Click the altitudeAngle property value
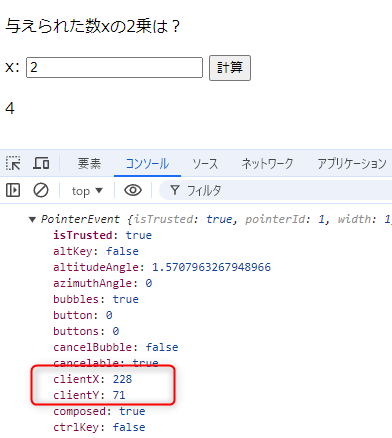The image size is (392, 438). click(x=211, y=267)
